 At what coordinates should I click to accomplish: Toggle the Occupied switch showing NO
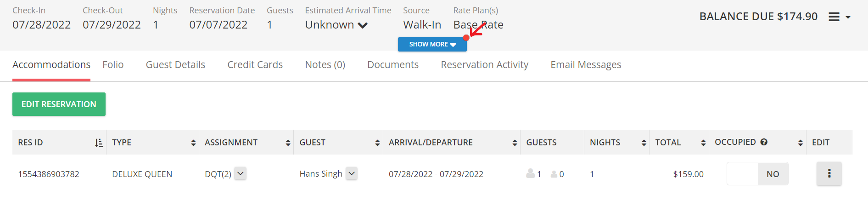[757, 174]
